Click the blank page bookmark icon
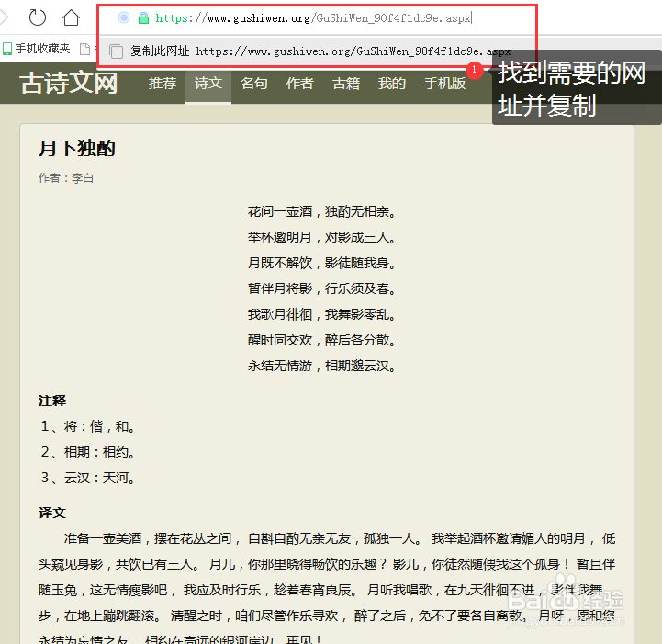662x644 pixels. (84, 49)
